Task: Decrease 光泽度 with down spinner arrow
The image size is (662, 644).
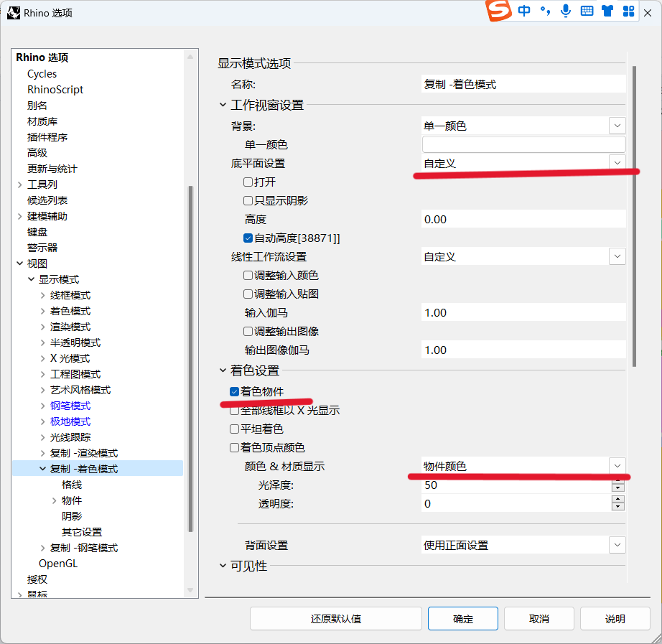Action: pyautogui.click(x=618, y=488)
